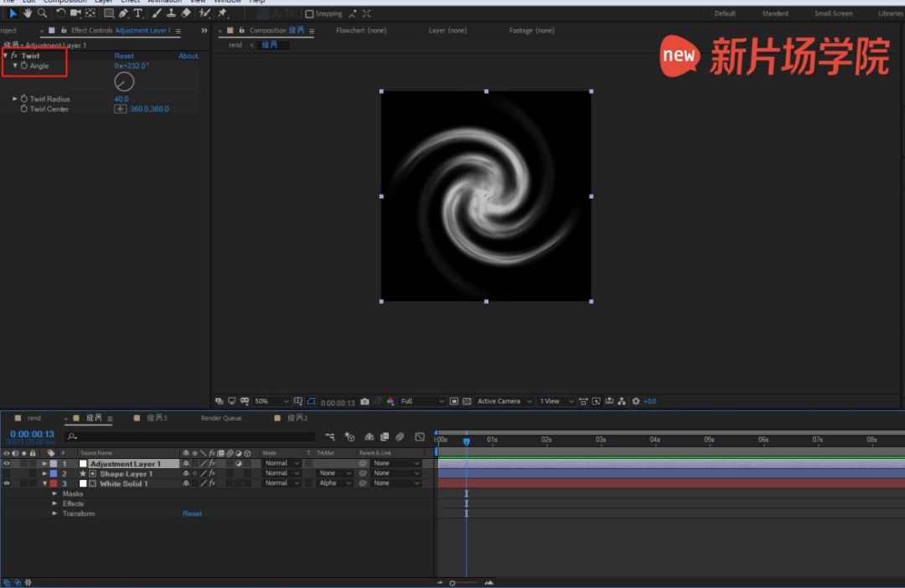Pick the Pen tool
Viewport: 905px width, 588px height.
tap(123, 13)
